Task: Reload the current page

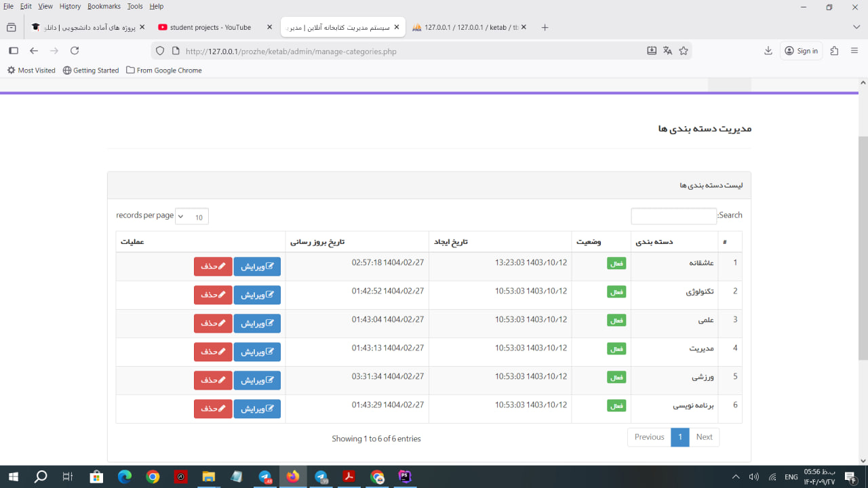Action: pyautogui.click(x=75, y=51)
